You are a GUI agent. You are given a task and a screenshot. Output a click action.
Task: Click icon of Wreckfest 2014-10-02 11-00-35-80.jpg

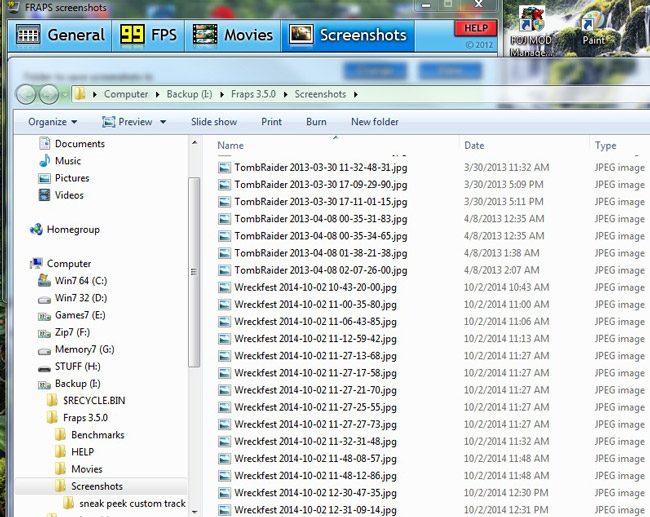pyautogui.click(x=224, y=305)
